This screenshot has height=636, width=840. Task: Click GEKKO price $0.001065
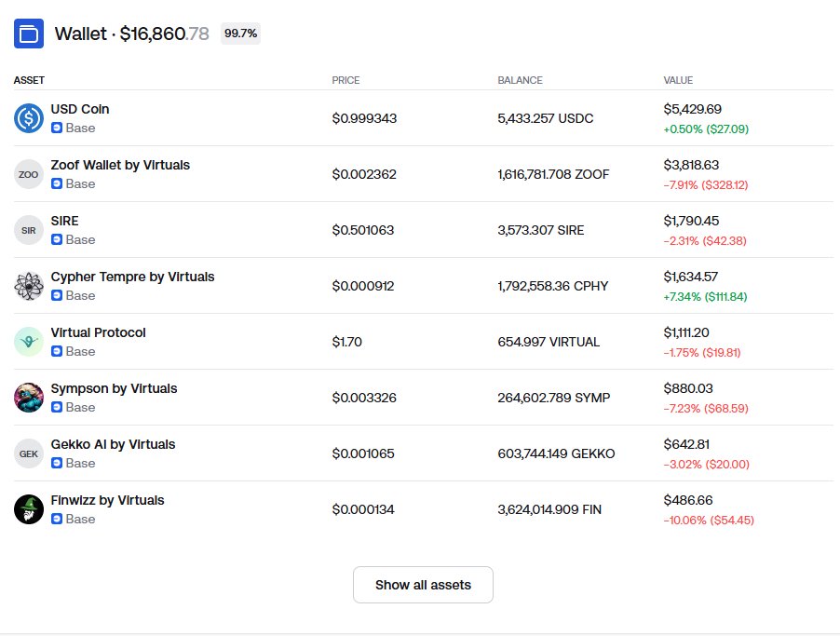[363, 453]
